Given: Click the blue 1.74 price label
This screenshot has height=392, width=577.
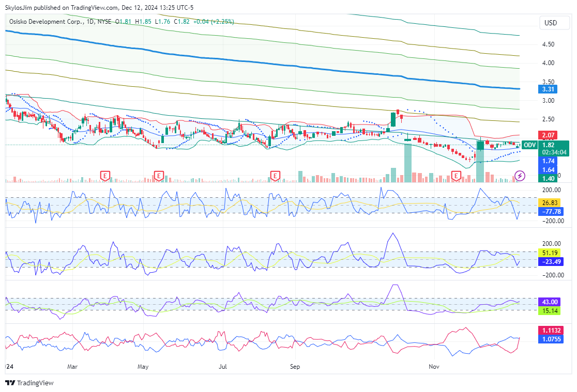Looking at the screenshot, I should [548, 161].
